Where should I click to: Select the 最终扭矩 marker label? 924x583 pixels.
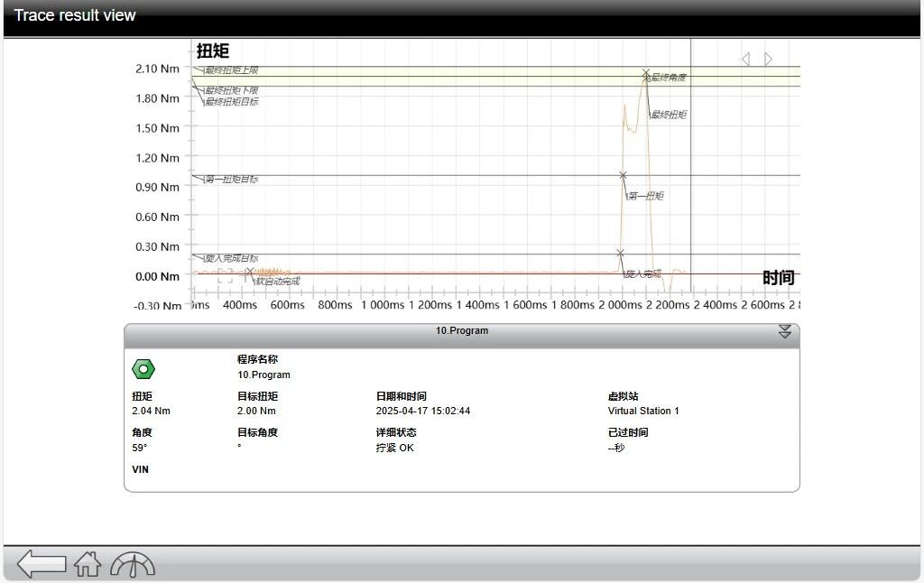[x=669, y=115]
